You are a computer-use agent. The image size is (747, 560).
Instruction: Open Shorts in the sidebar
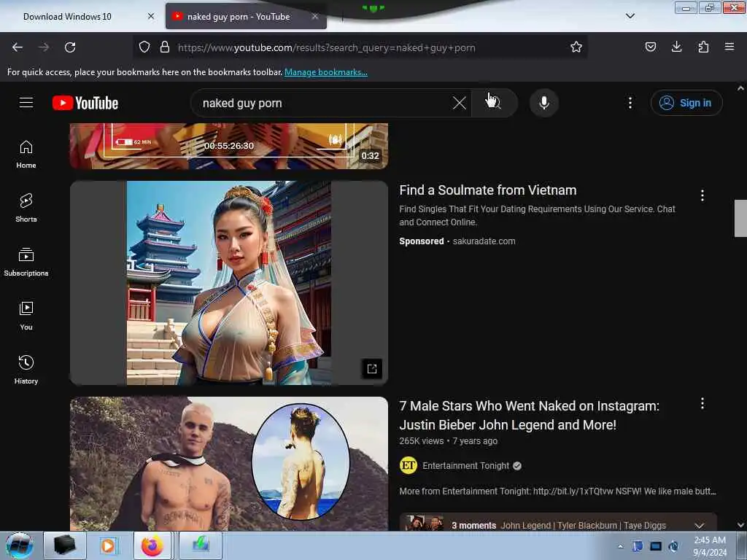click(x=26, y=208)
